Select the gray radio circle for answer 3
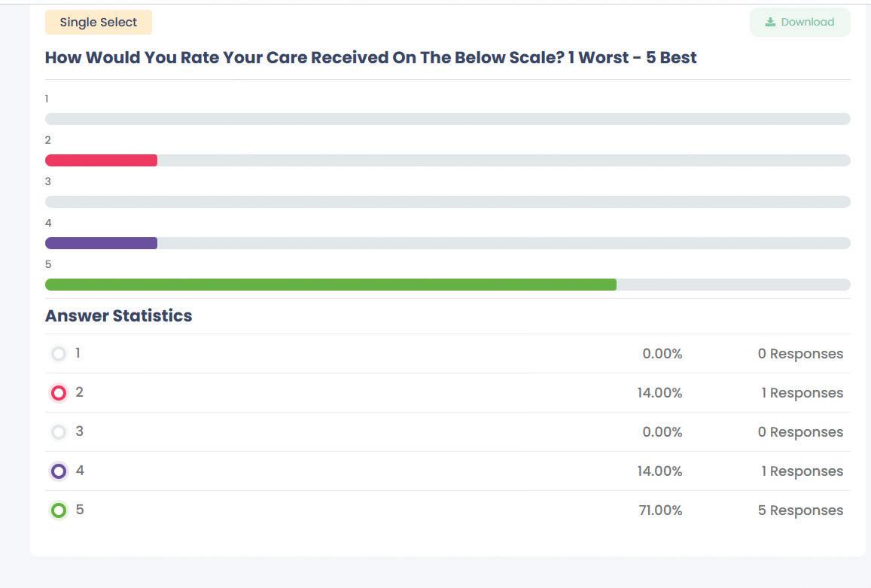 59,432
